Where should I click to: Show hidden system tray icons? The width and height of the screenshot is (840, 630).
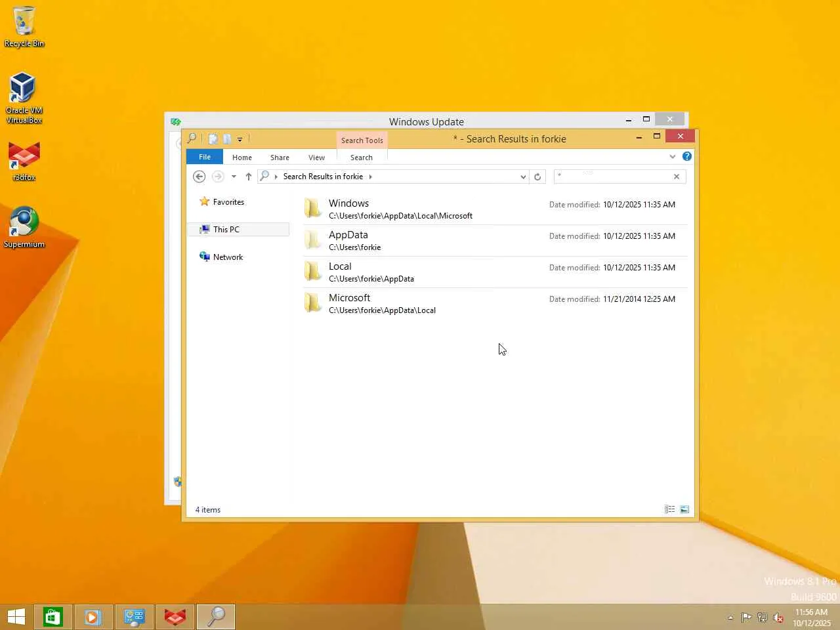click(730, 618)
